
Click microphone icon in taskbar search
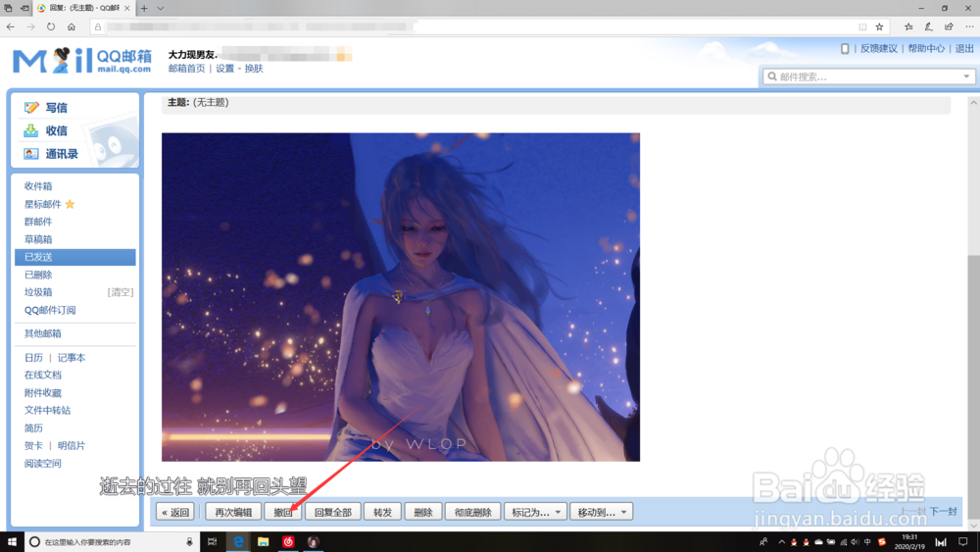(x=189, y=542)
